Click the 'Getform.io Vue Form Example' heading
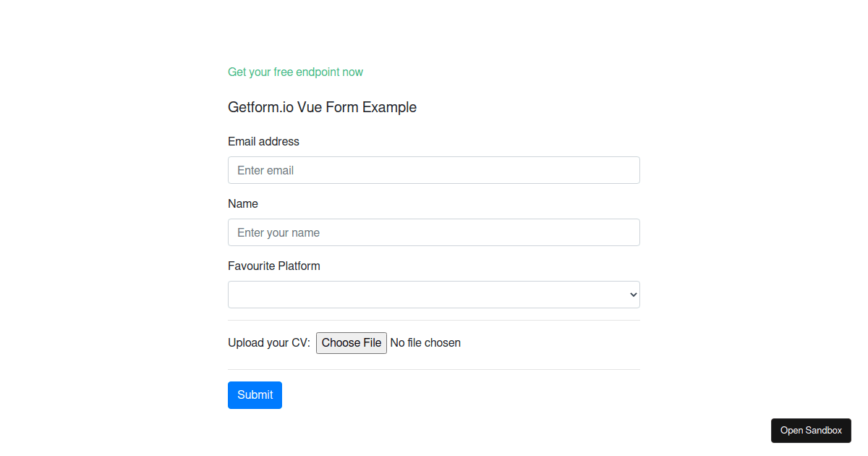Screen dimensions: 868x456 point(322,107)
